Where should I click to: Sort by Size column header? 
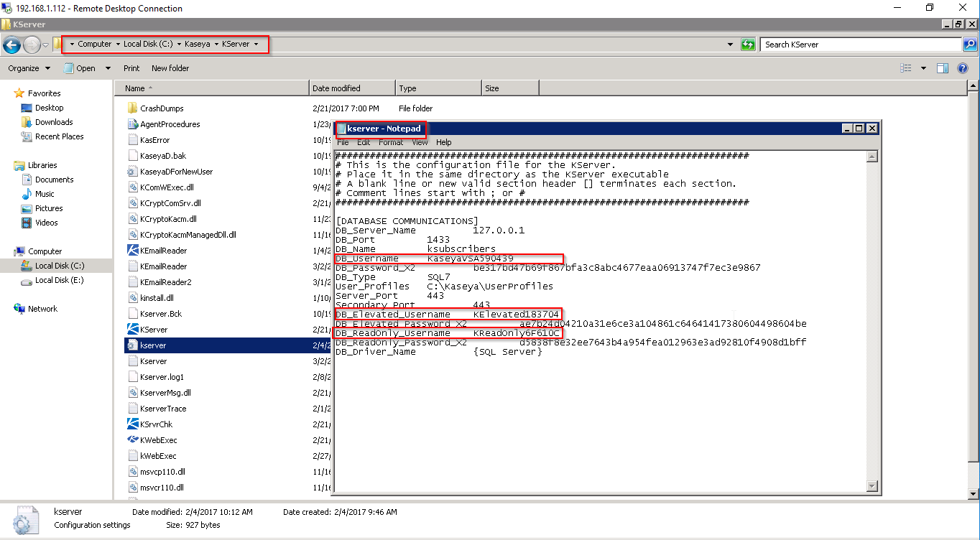[510, 88]
